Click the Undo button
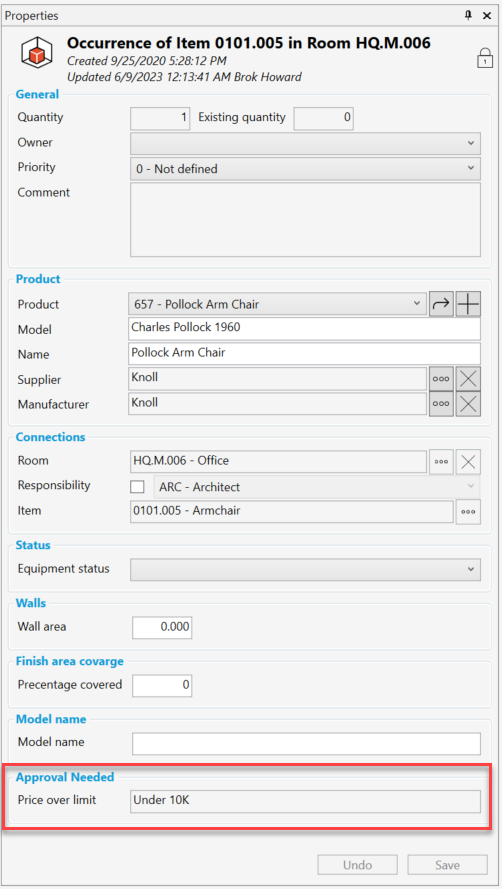The image size is (502, 889). point(357,865)
